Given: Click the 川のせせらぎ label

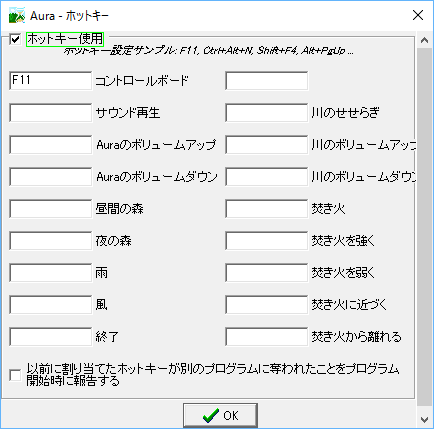Looking at the screenshot, I should (x=345, y=113).
